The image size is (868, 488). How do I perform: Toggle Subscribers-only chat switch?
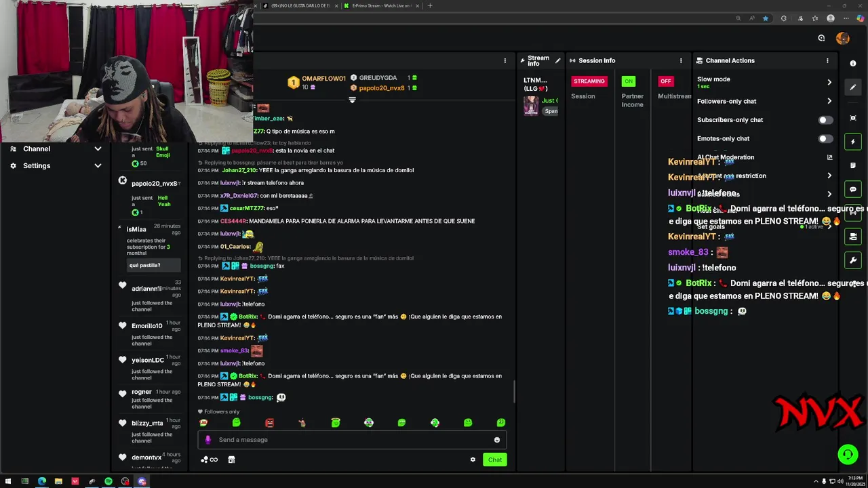click(x=825, y=120)
